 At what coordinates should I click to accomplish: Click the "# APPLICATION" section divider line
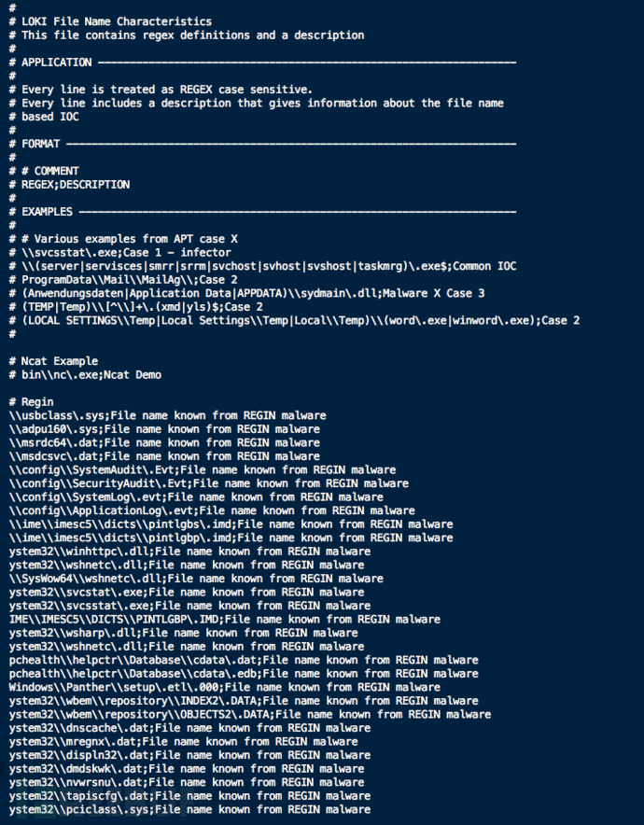261,63
